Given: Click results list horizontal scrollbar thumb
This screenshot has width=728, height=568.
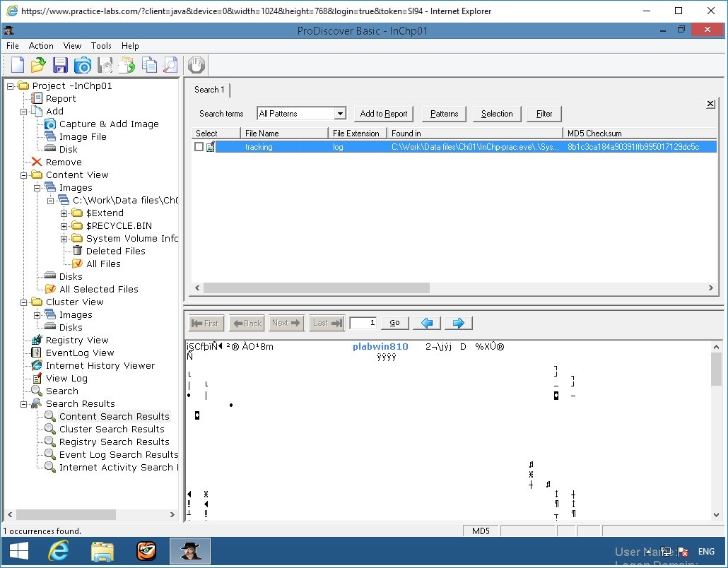Looking at the screenshot, I should coord(316,288).
